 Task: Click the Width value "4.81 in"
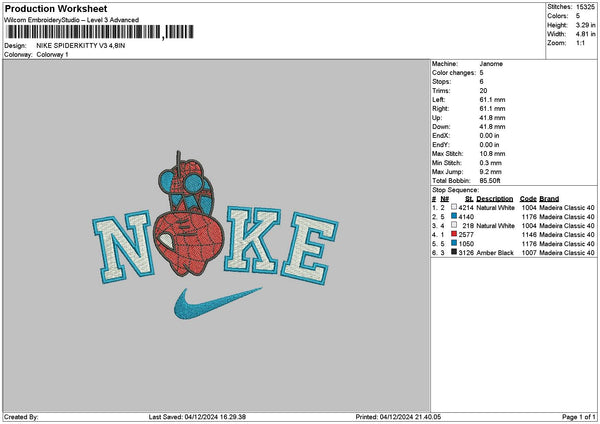pyautogui.click(x=585, y=34)
